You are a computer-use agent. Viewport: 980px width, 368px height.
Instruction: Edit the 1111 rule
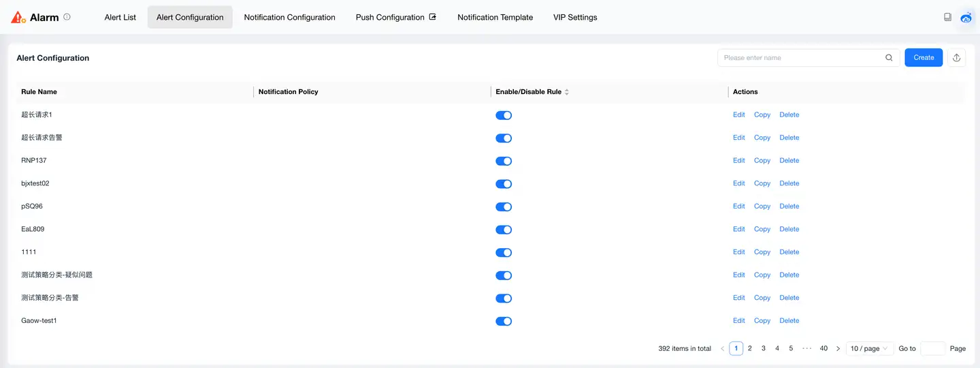click(739, 252)
